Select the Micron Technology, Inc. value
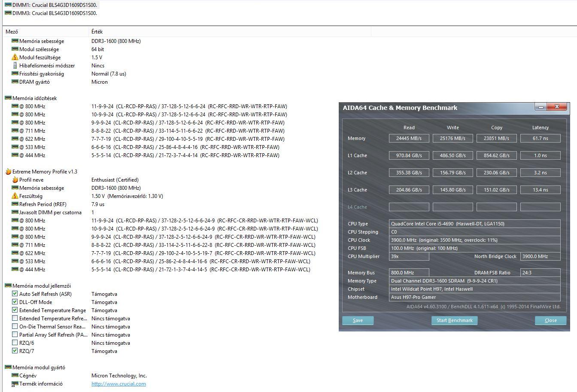 click(x=119, y=375)
